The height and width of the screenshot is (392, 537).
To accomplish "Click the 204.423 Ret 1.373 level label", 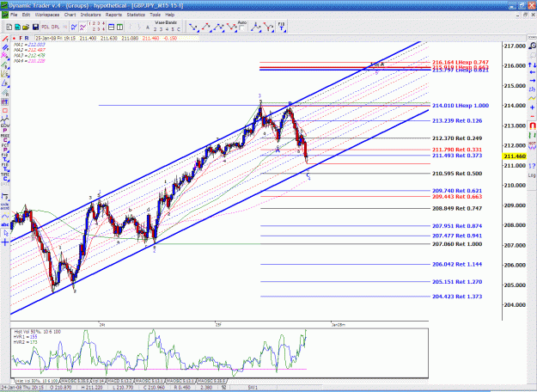I will point(457,297).
